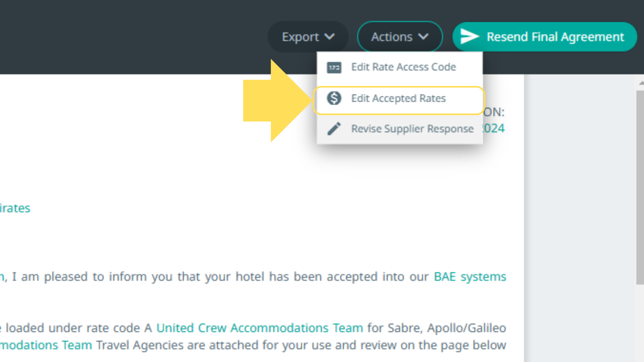This screenshot has height=362, width=644.
Task: Select Revise Supplier Response option
Action: tap(412, 129)
